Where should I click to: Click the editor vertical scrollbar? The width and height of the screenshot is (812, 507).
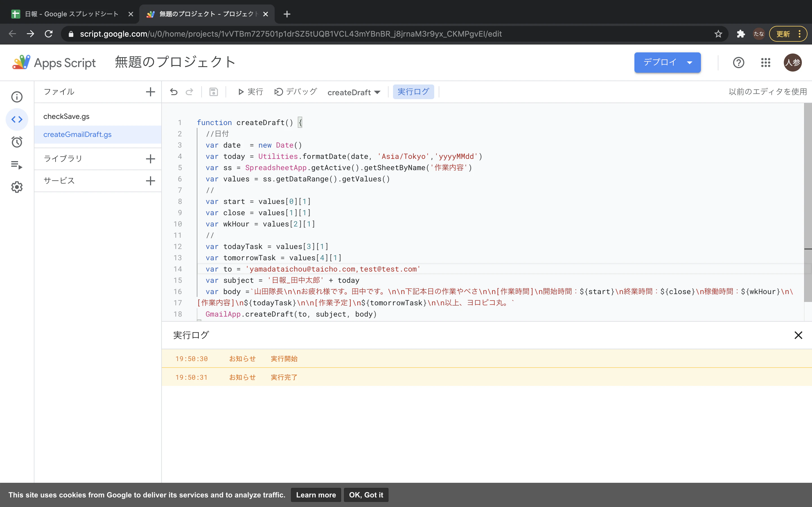pos(808,201)
